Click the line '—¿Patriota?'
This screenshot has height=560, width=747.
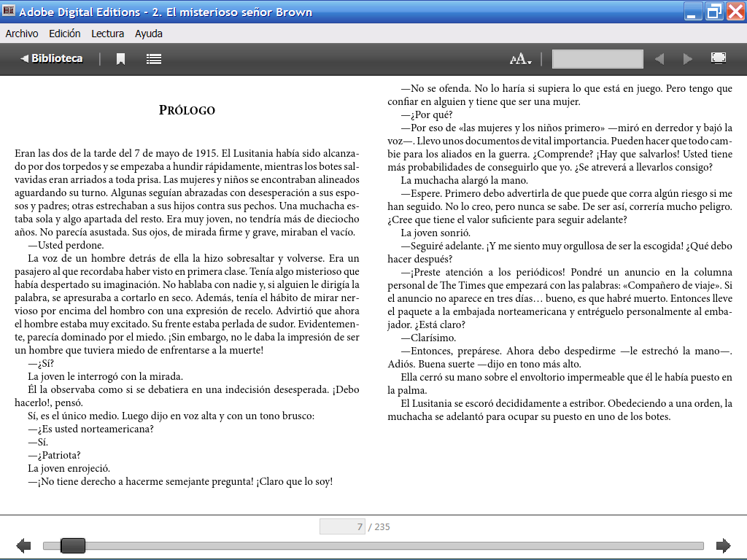point(54,455)
